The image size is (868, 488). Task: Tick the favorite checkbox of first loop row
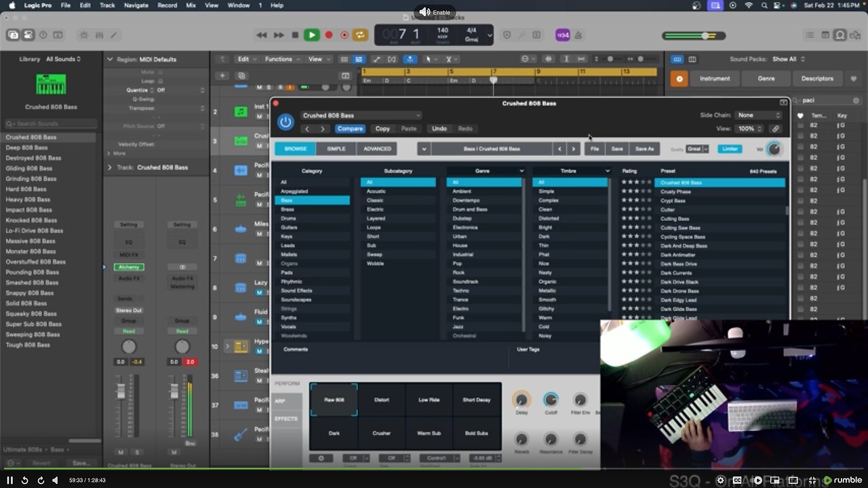pos(801,126)
